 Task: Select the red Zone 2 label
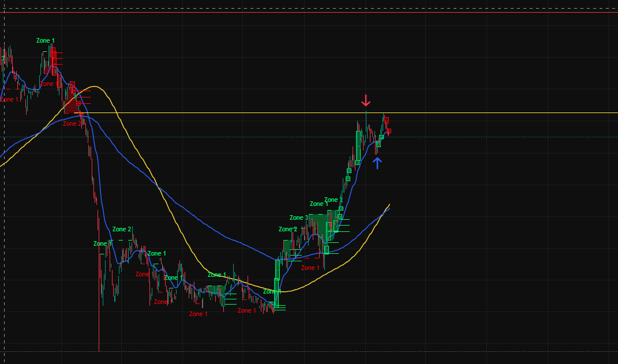tap(72, 123)
